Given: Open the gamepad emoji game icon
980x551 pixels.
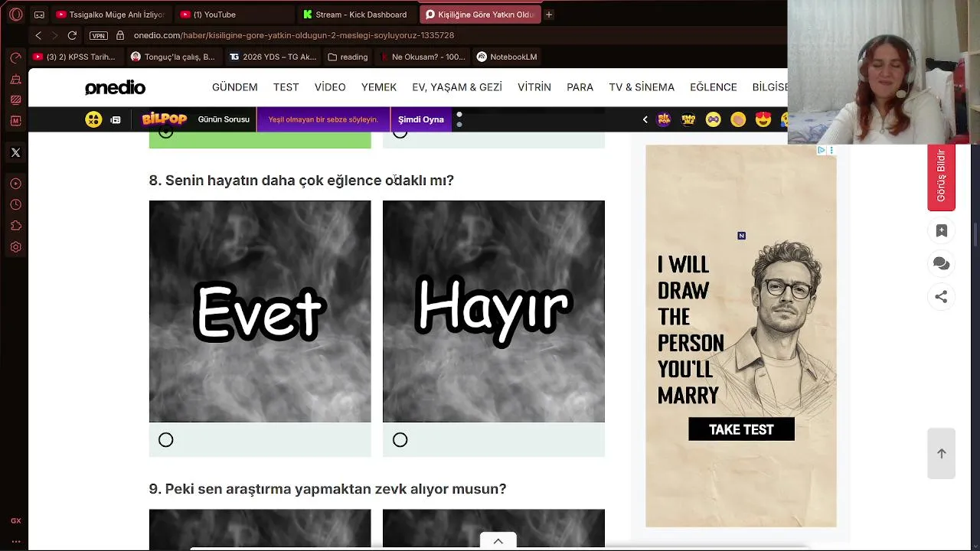Looking at the screenshot, I should point(713,119).
